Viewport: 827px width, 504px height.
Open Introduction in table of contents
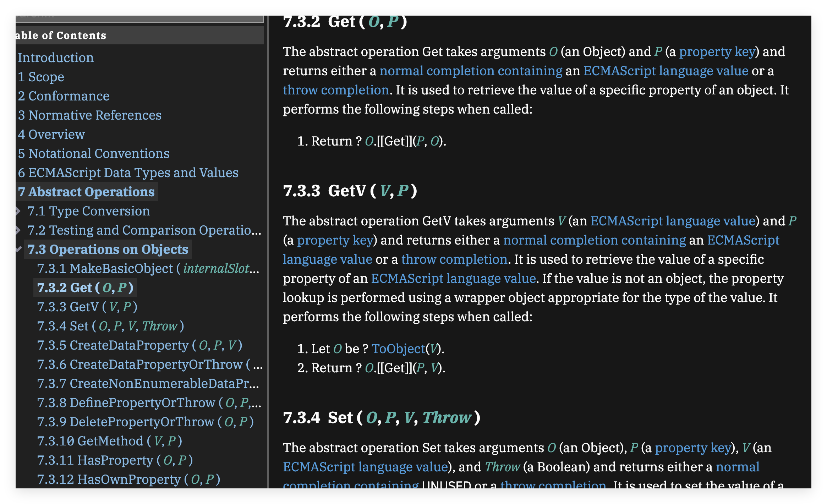[56, 58]
